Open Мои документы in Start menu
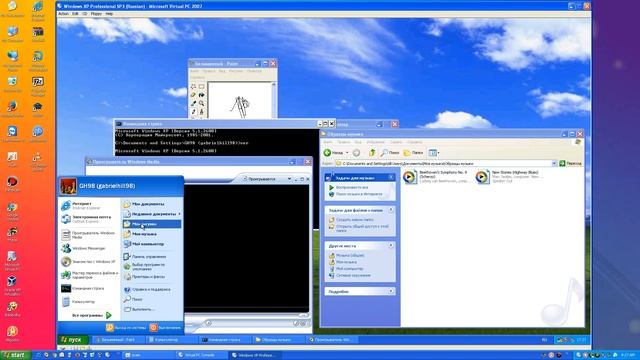The image size is (640, 360). point(152,204)
